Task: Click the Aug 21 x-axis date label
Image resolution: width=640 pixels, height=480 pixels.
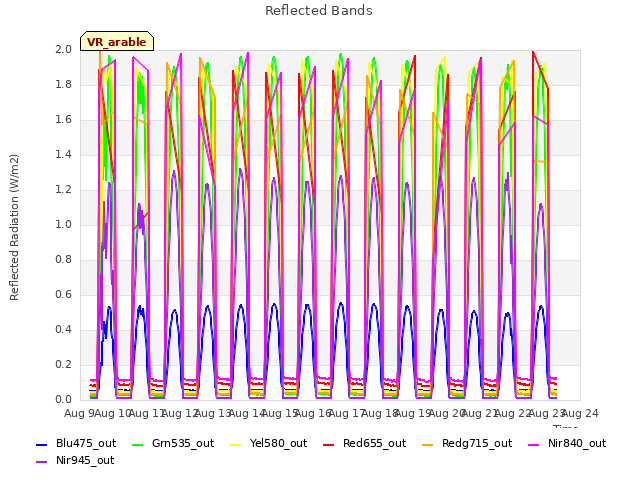Action: click(480, 413)
